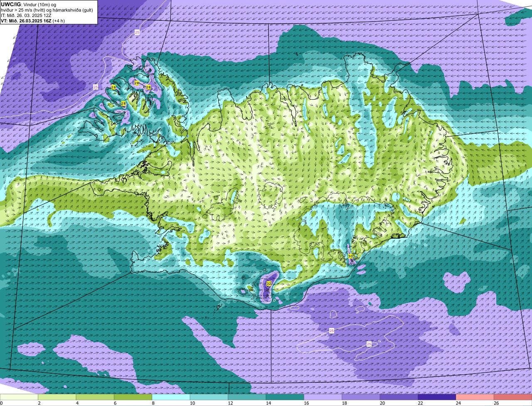This screenshot has width=532, height=406.
Task: Pick the 22–24 m/s dark indigo legend swatch
Action: (437, 397)
